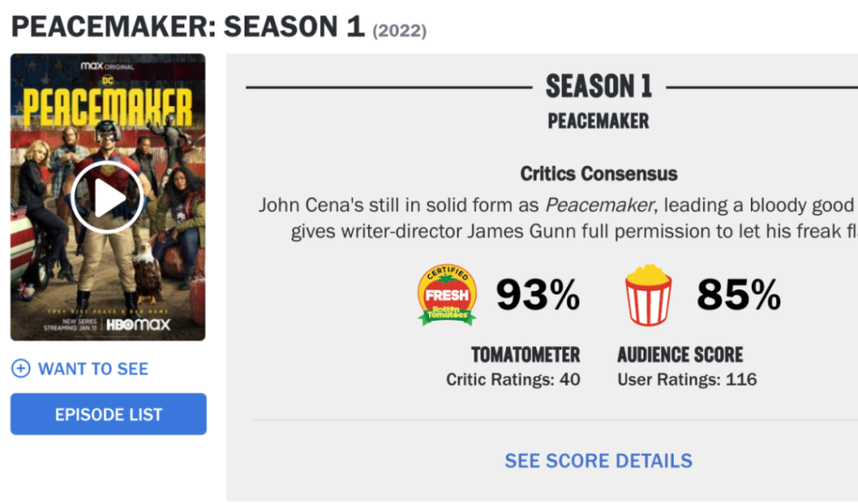The image size is (858, 504).
Task: Click the Certified Fresh tomato badge
Action: (x=447, y=295)
